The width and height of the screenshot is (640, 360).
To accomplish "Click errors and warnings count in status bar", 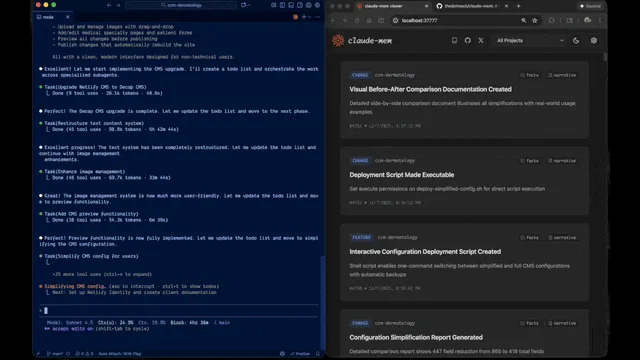I will tap(84, 354).
